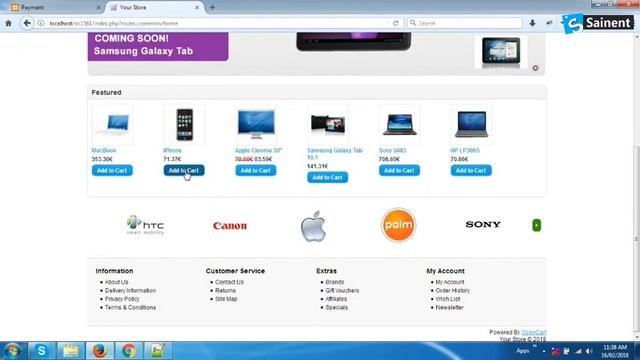Open the MacBook product thumbnail

(112, 124)
